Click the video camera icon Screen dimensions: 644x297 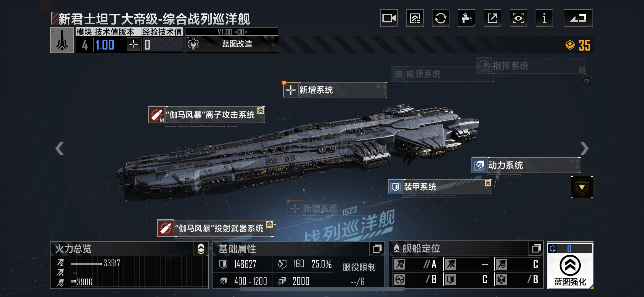389,18
